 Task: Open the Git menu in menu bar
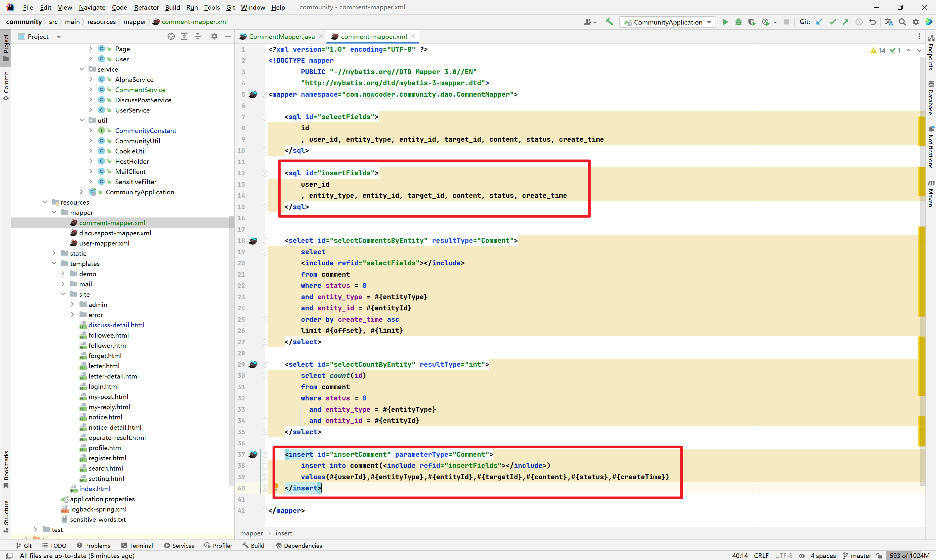point(231,7)
